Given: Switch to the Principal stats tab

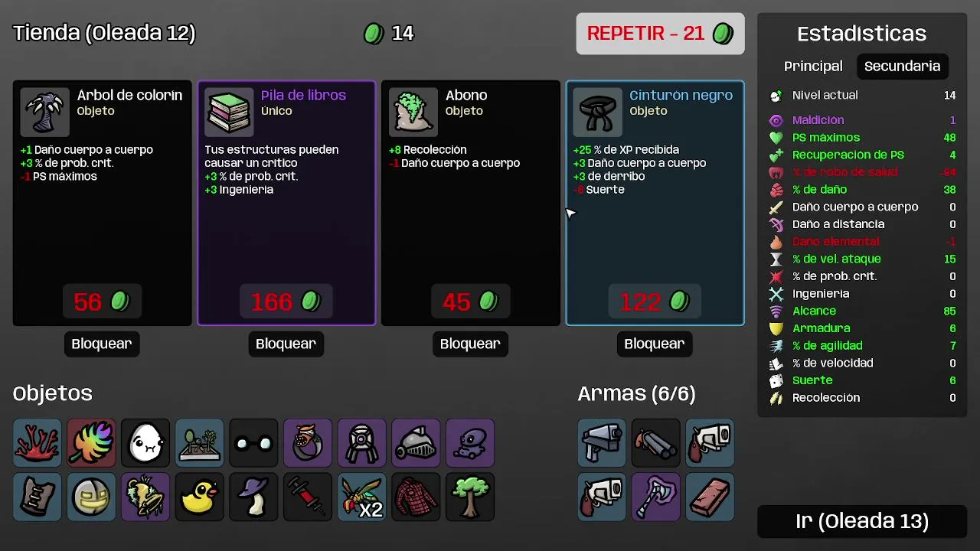Looking at the screenshot, I should (813, 66).
